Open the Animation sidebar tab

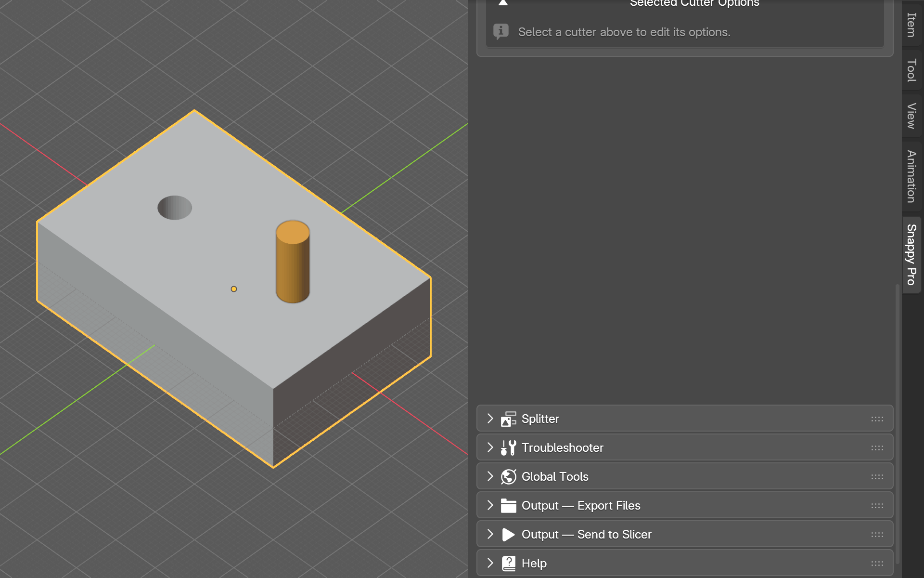(911, 176)
